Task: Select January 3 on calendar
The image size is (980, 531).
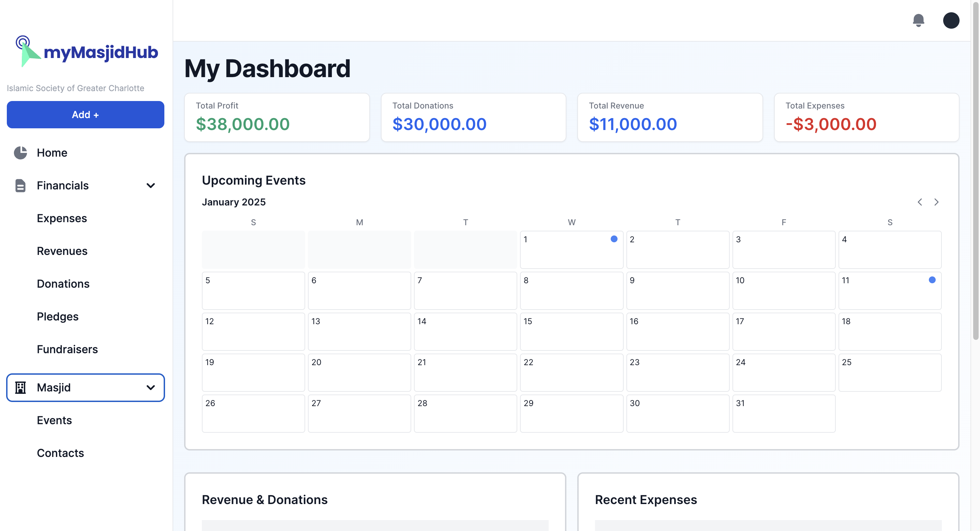Action: [784, 250]
